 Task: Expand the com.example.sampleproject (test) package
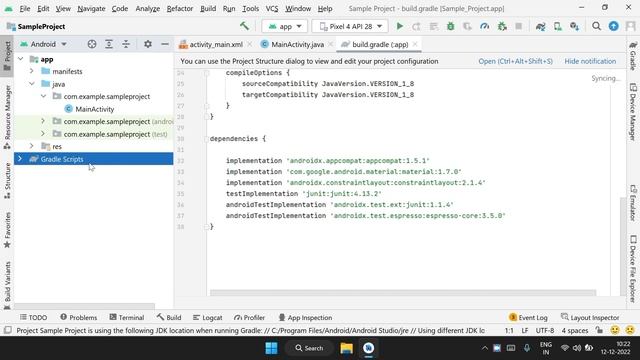coord(43,133)
